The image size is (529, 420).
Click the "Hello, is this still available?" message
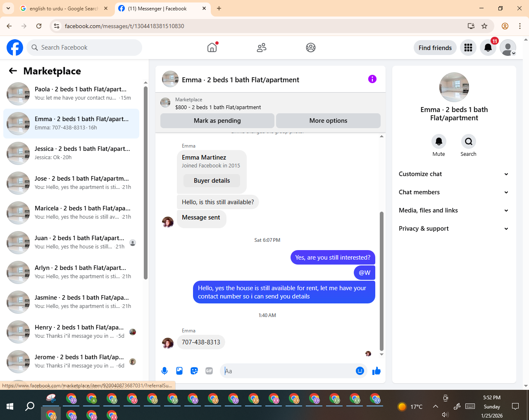point(218,202)
